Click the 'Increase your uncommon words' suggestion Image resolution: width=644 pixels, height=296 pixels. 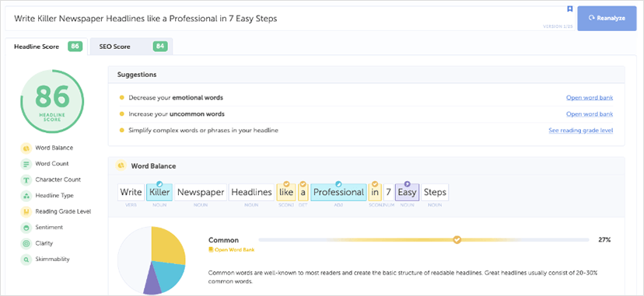pos(177,114)
